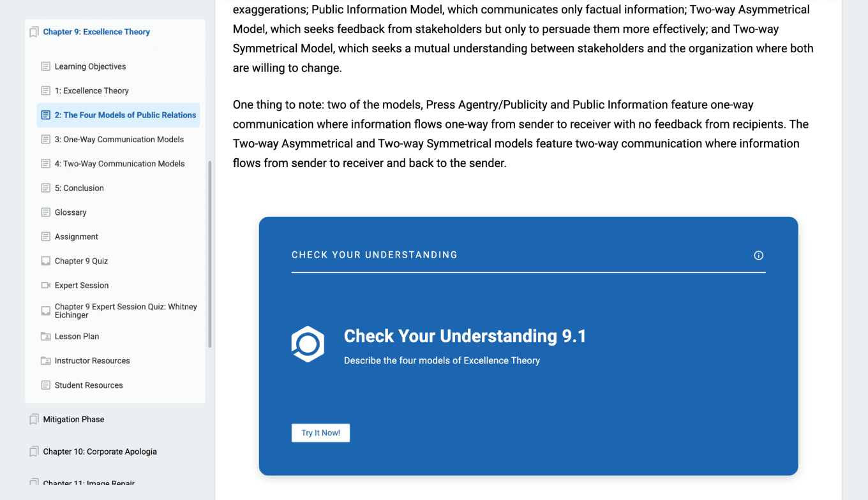The width and height of the screenshot is (868, 500).
Task: Click the Try It Now! button
Action: click(x=320, y=433)
